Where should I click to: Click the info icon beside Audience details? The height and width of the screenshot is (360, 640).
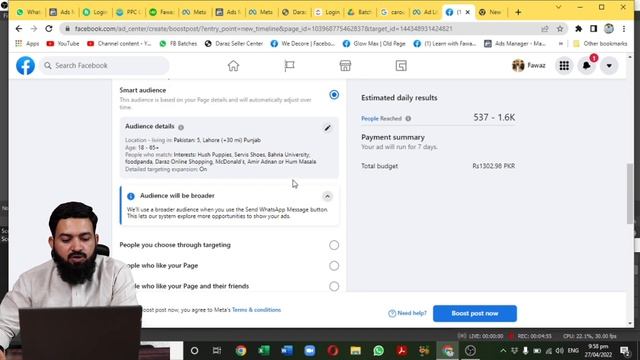[181, 127]
